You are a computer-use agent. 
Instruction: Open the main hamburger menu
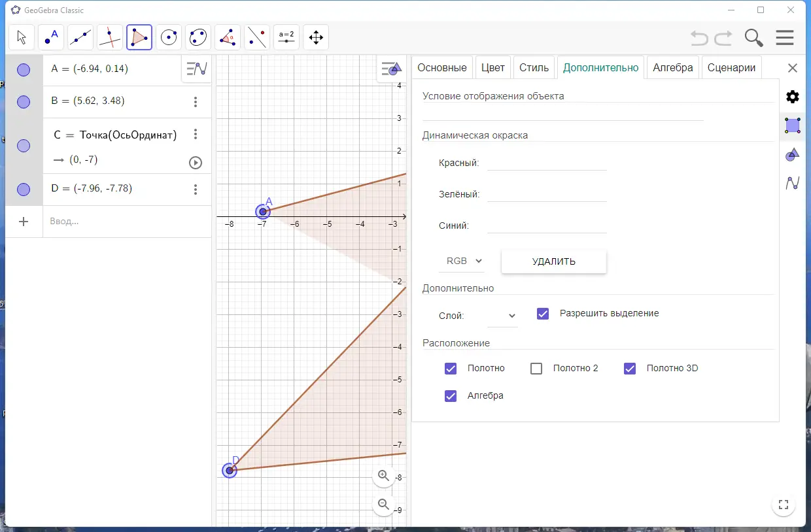[x=785, y=38]
